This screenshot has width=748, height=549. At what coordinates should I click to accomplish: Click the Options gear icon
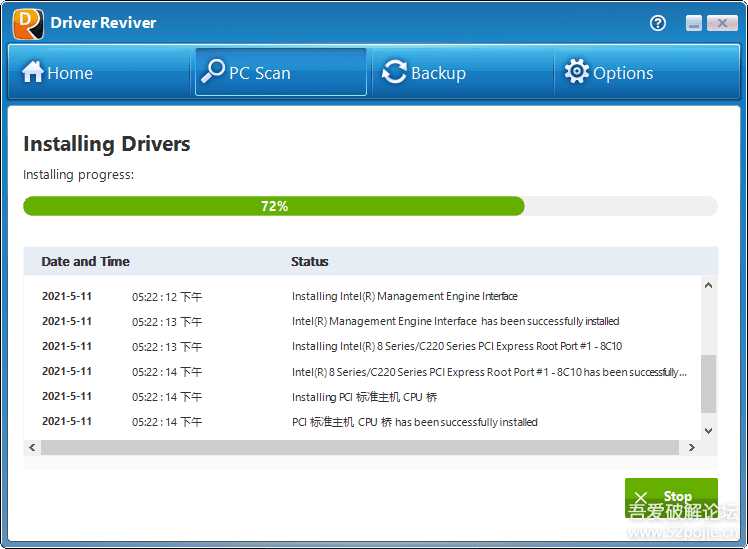click(x=577, y=72)
